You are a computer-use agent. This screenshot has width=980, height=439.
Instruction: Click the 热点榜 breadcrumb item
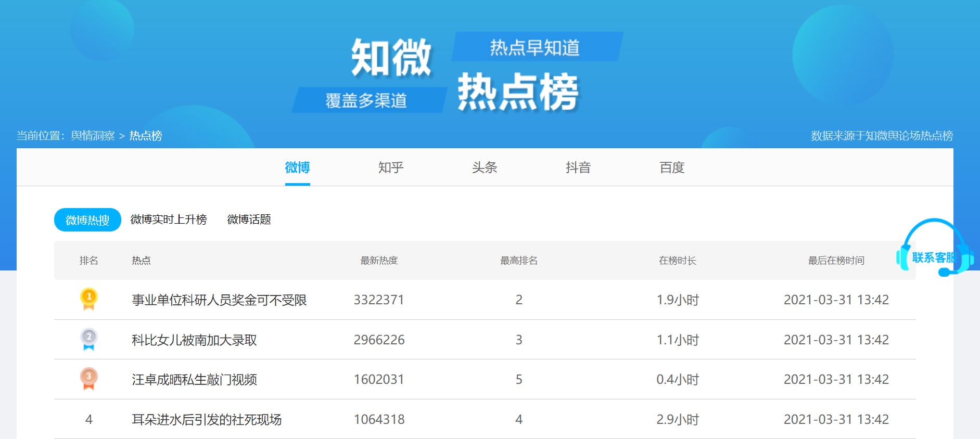point(146,136)
